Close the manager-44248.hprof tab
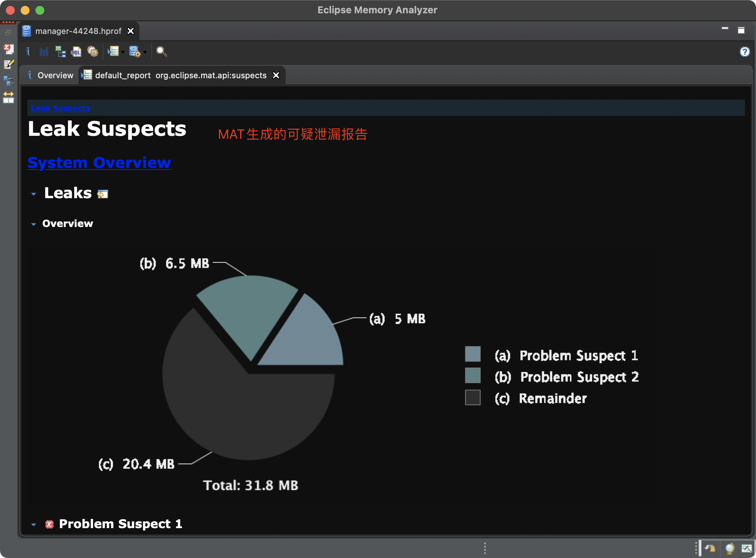Viewport: 756px width, 558px height. point(131,31)
